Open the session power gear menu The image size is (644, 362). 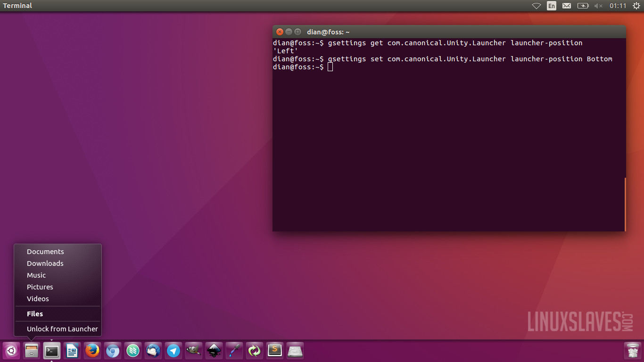[636, 6]
